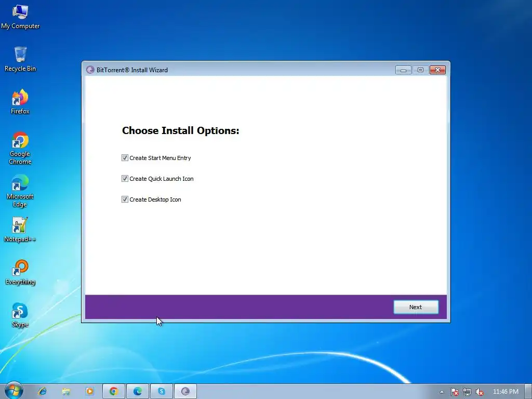Switch to Skype in the taskbar
This screenshot has height=399, width=532.
tap(162, 391)
